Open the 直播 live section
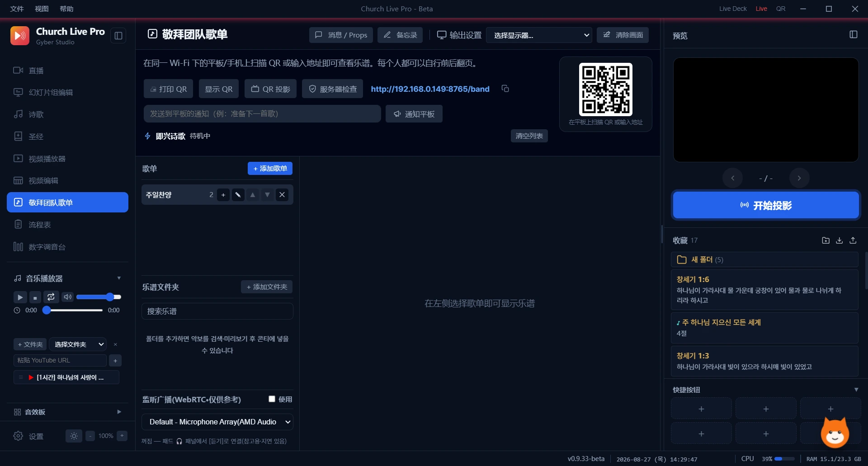Viewport: 868px width, 466px height. [x=67, y=71]
